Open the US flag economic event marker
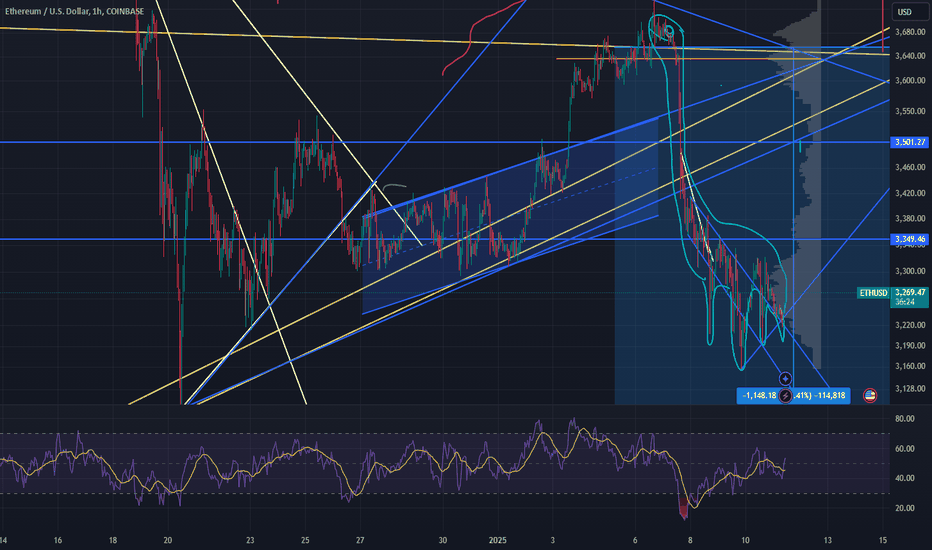This screenshot has height=550, width=932. pyautogui.click(x=870, y=395)
